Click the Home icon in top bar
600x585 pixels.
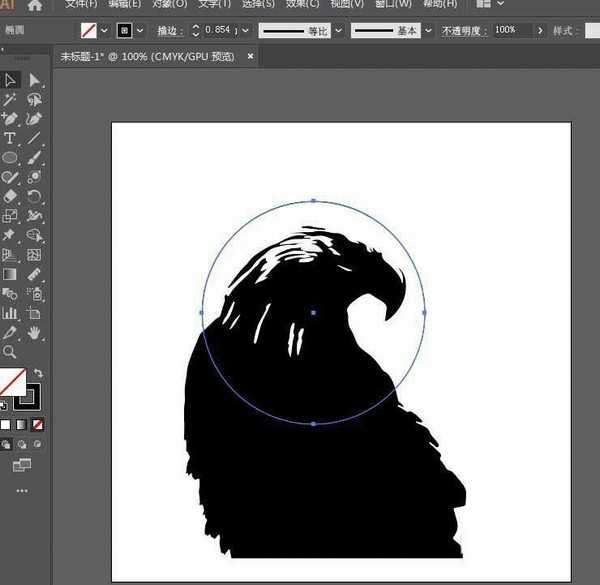coord(35,5)
